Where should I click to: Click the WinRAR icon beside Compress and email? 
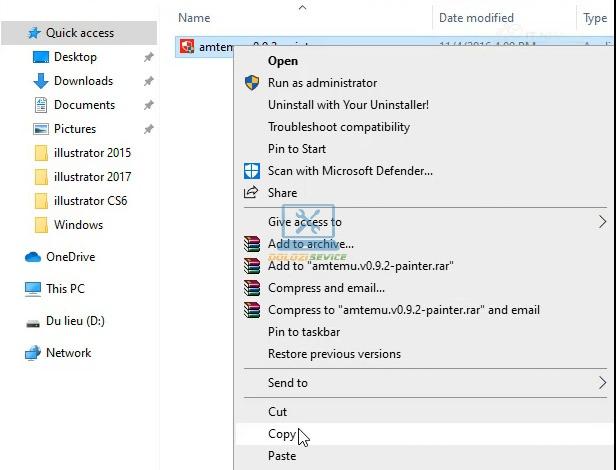pos(252,288)
